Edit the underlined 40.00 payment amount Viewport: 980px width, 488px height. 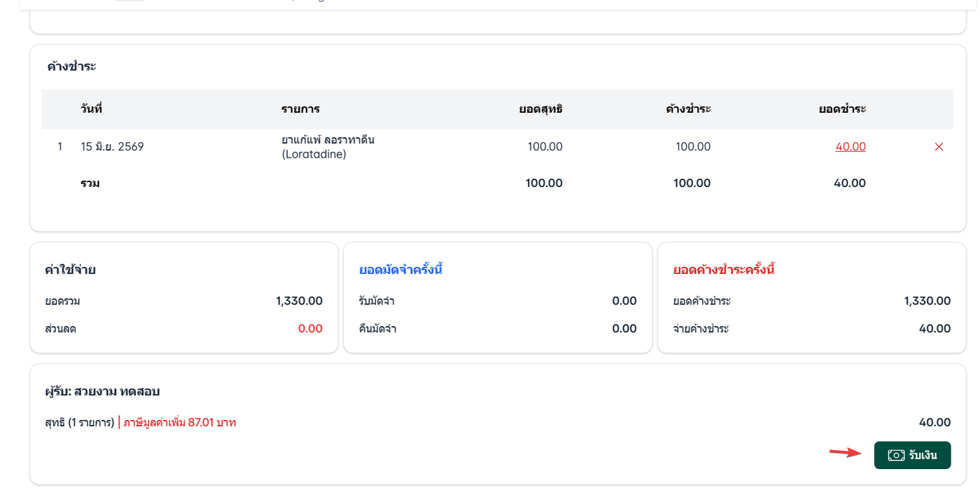click(x=850, y=147)
